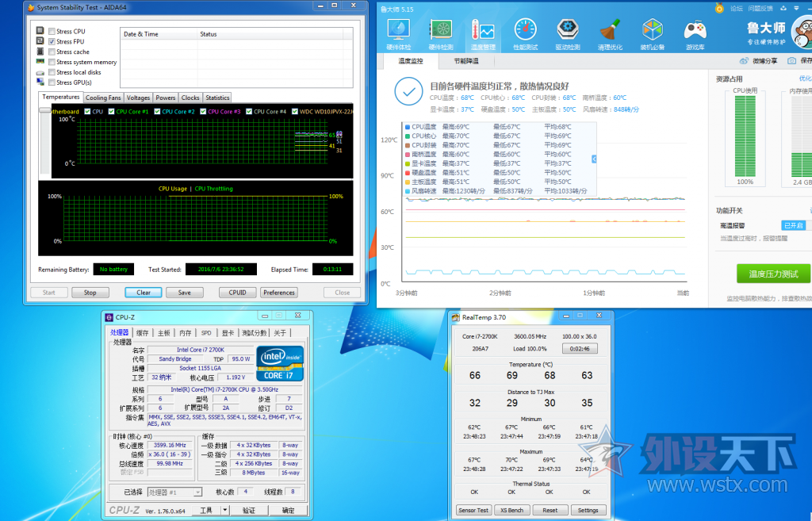The image size is (812, 521).
Task: Click the RAM stick icon beside Stress system memory
Action: coord(40,62)
